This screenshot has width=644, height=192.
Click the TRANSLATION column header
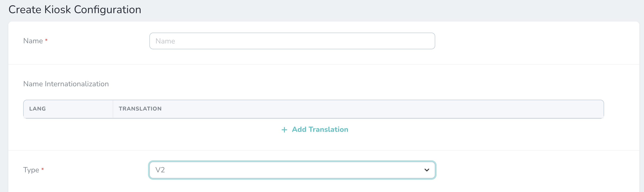(140, 109)
